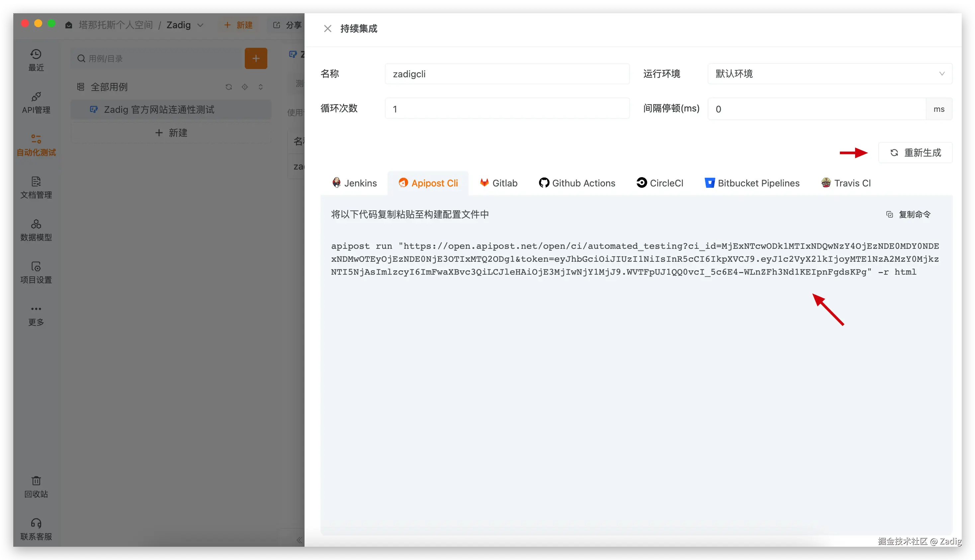
Task: Open 数据模型 in the sidebar
Action: pos(36,230)
